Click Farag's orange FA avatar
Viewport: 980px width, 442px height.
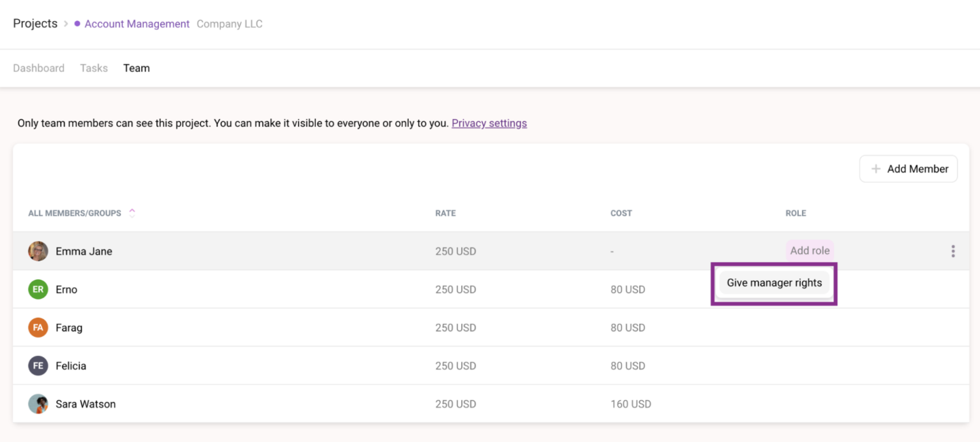(38, 328)
